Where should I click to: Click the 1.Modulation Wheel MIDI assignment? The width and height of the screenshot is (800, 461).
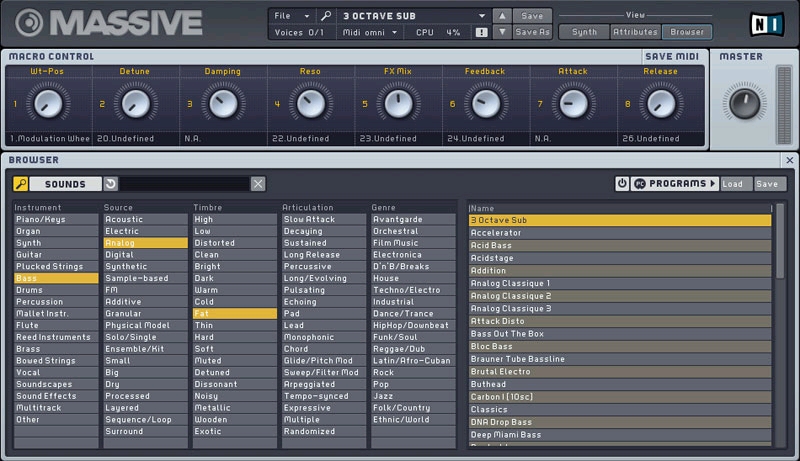pyautogui.click(x=49, y=139)
